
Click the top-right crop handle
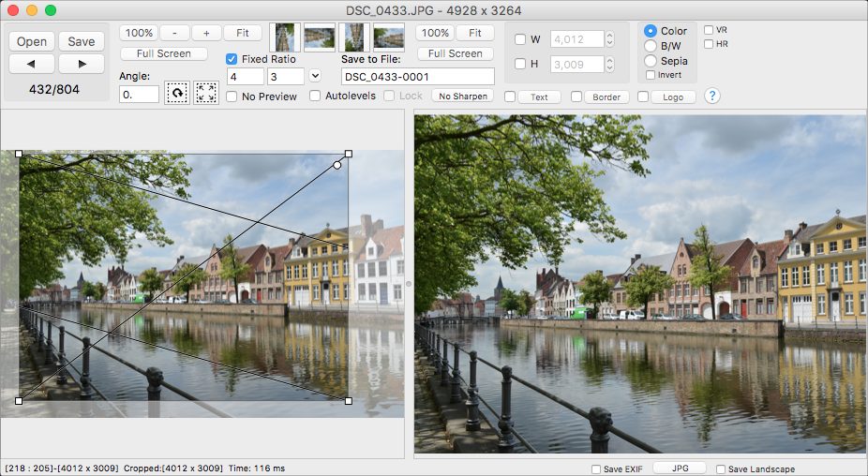coord(348,154)
